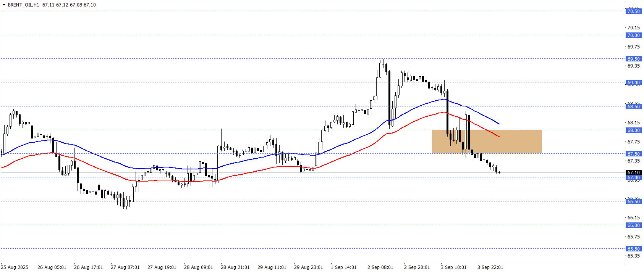Screen dimensions: 644x272
Task: Click the 65.35 price scale value
Action: click(634, 256)
